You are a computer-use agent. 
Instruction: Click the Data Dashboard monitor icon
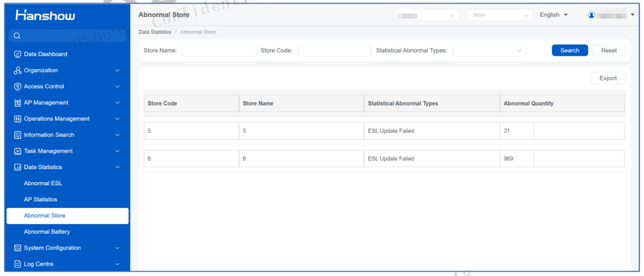tap(17, 54)
